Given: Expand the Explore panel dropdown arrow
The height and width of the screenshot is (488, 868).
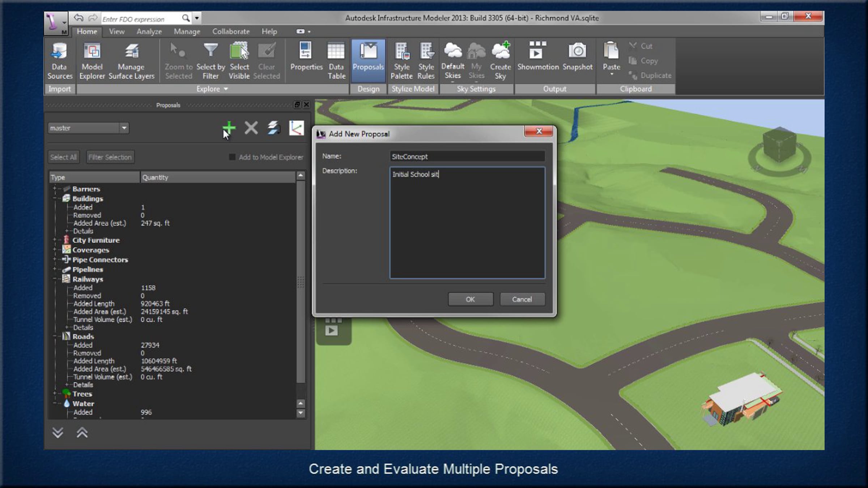Looking at the screenshot, I should tap(226, 89).
